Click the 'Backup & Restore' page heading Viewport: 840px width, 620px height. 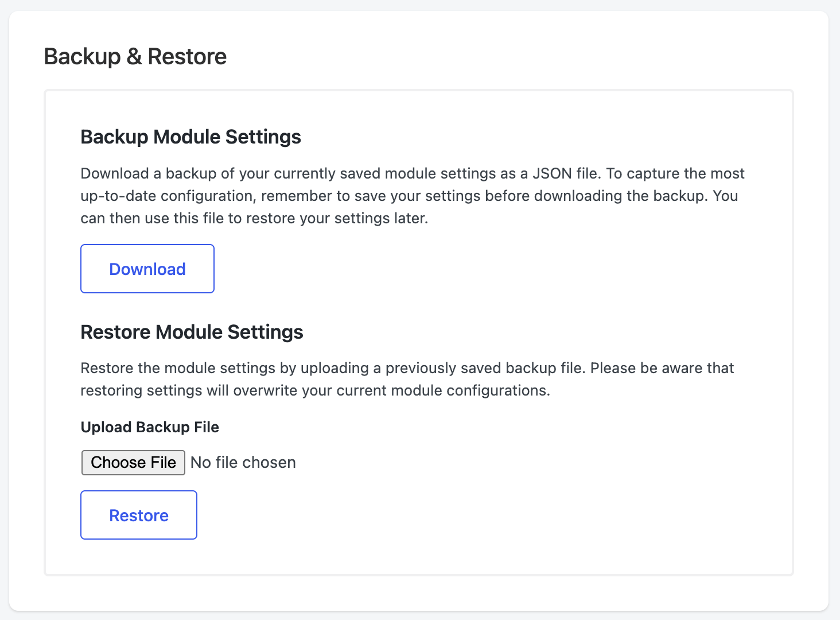click(135, 56)
